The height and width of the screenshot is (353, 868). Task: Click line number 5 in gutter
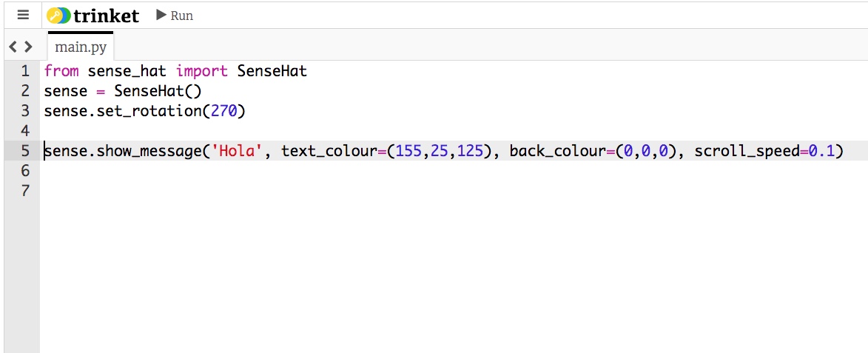(25, 151)
